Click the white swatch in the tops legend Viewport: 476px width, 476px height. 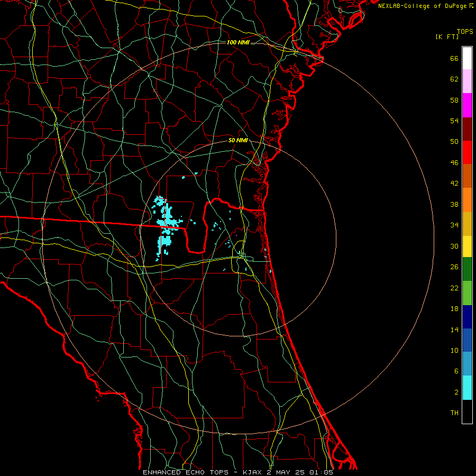click(467, 58)
